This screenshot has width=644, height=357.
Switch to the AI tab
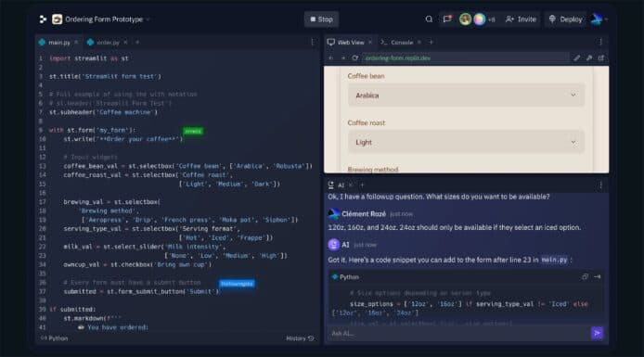click(337, 185)
